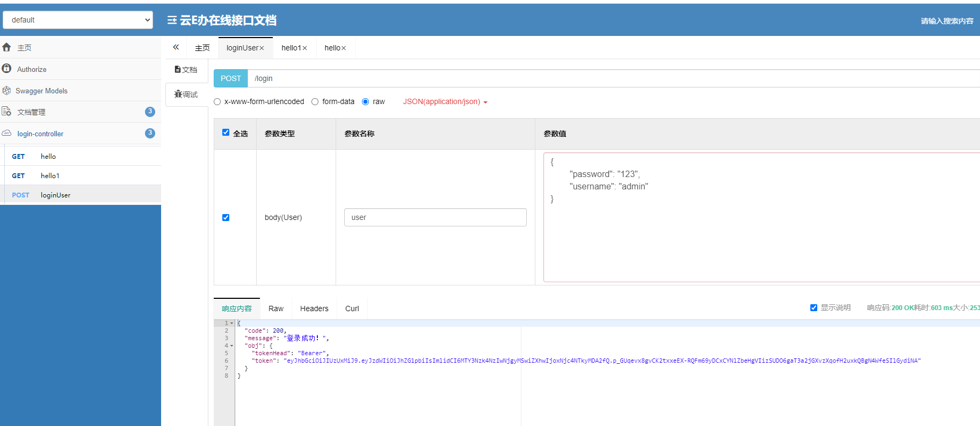980x426 pixels.
Task: Click the home icon in sidebar
Action: tap(6, 47)
